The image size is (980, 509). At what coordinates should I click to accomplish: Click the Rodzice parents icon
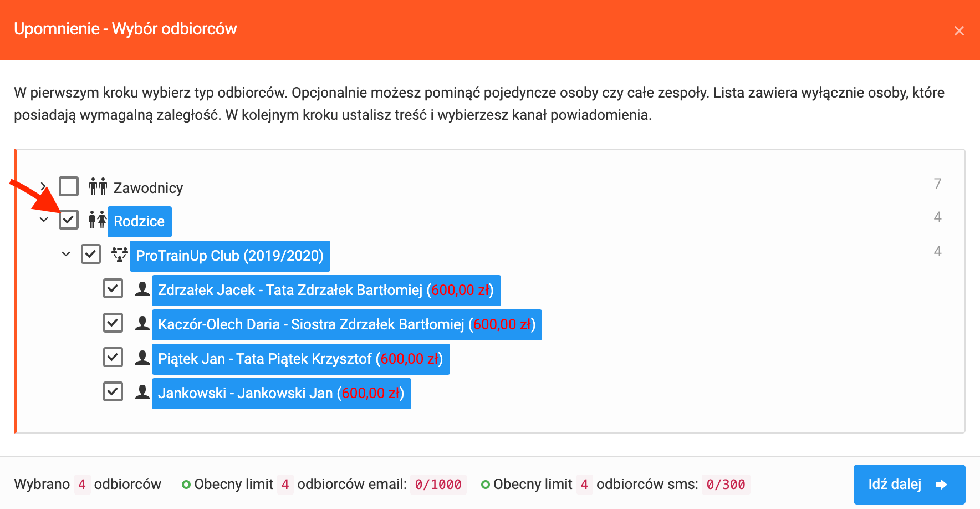(98, 220)
